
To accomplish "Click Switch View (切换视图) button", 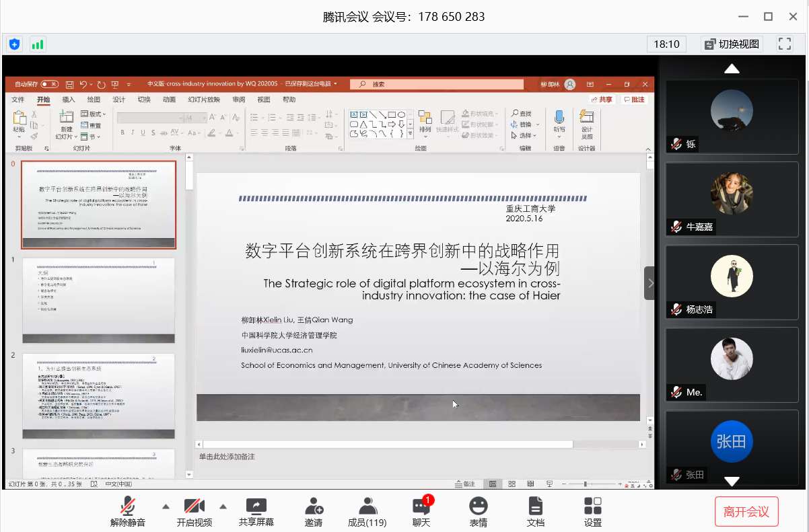I will [x=732, y=44].
